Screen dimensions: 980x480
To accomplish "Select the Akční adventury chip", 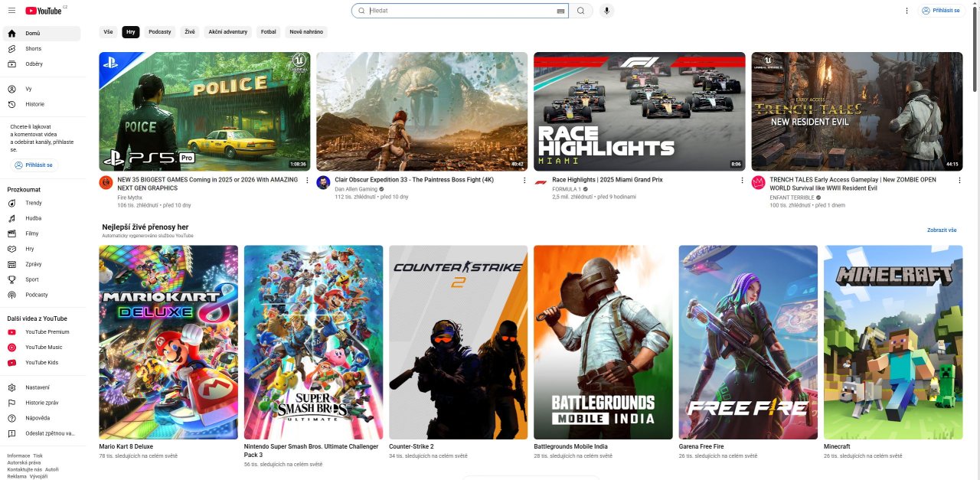I will [227, 32].
